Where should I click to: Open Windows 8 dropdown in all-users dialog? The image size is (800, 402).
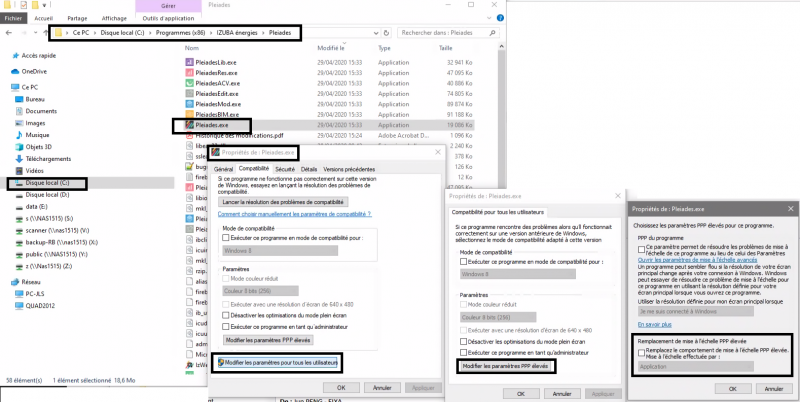517,274
